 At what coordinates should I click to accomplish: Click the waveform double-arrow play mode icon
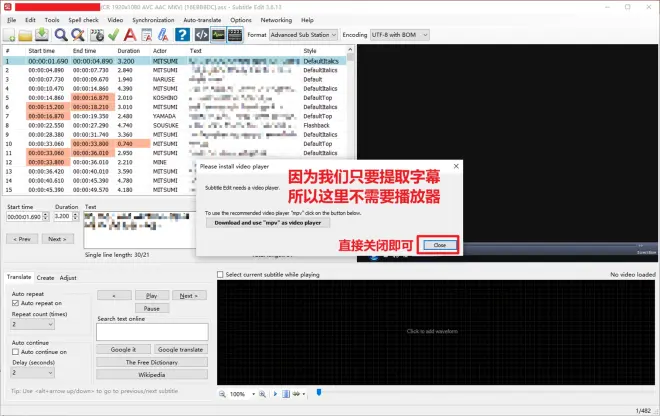point(296,394)
